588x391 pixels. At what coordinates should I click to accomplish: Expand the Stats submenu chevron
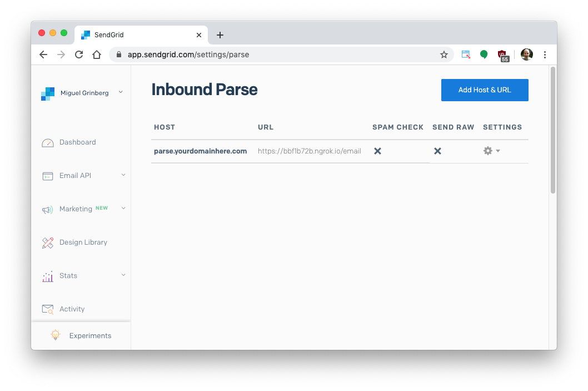[x=123, y=275]
